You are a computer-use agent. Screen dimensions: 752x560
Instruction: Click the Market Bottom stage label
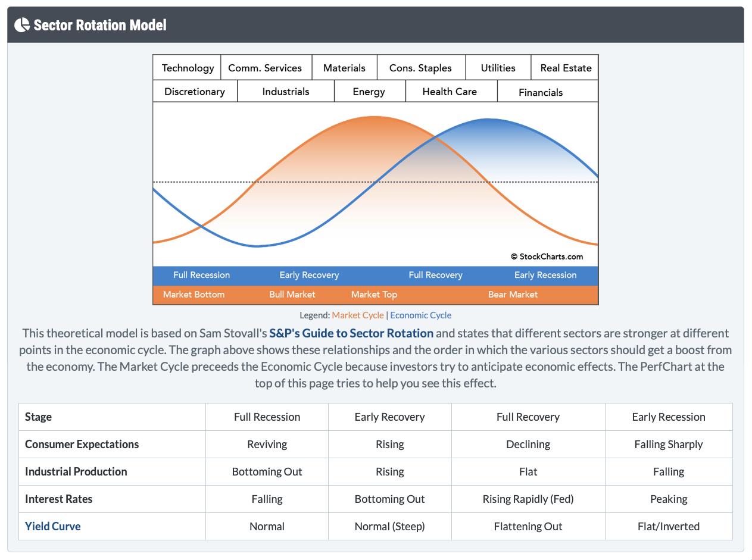194,295
